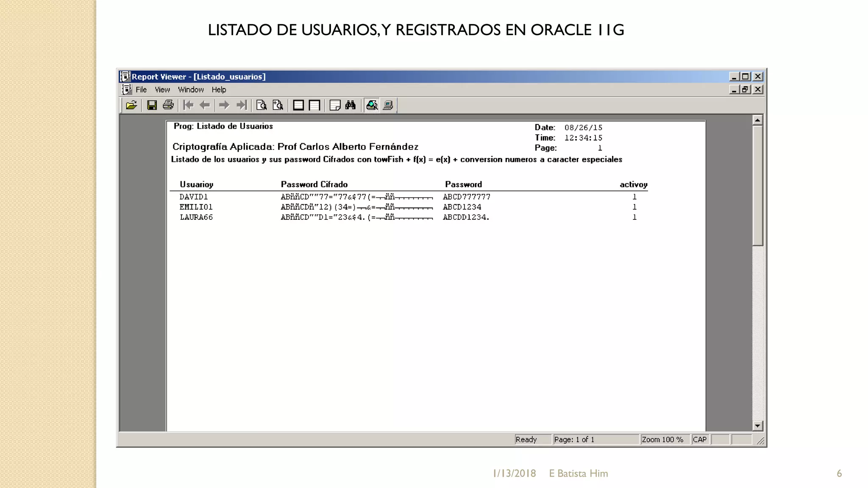Close the Listado_usuarios child document
Image resolution: width=868 pixels, height=488 pixels.
tap(758, 89)
